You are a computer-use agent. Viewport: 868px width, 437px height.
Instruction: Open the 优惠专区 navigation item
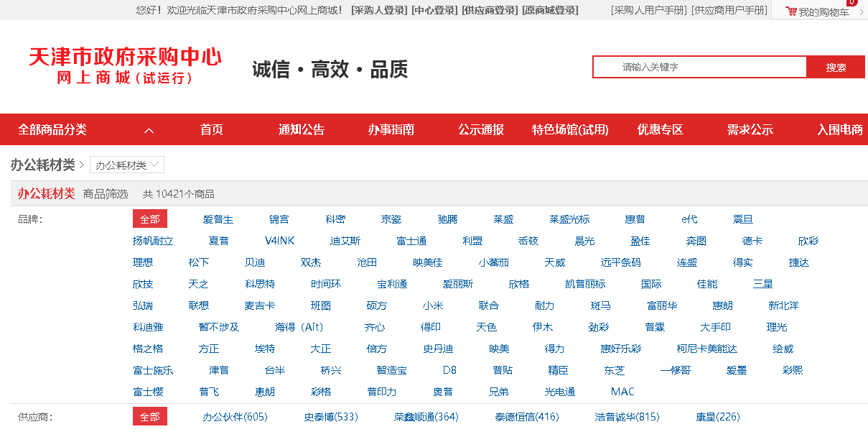[x=661, y=130]
